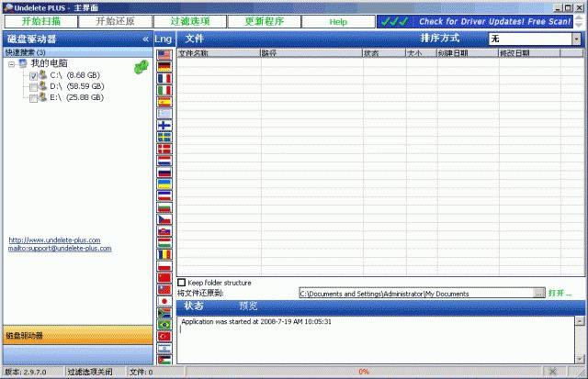Viewport: 588px width, 379px height.
Task: Pick the Hungarian flag language
Action: point(164,242)
